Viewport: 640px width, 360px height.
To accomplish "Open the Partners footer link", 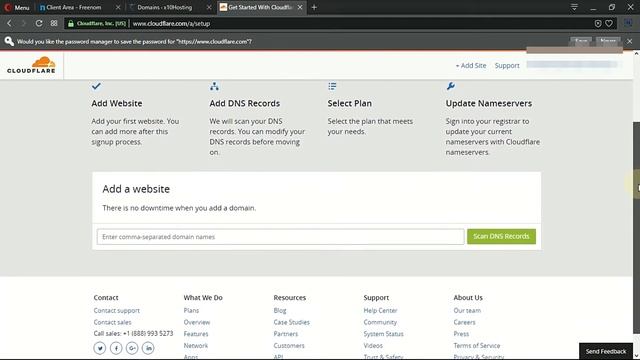I will [286, 334].
